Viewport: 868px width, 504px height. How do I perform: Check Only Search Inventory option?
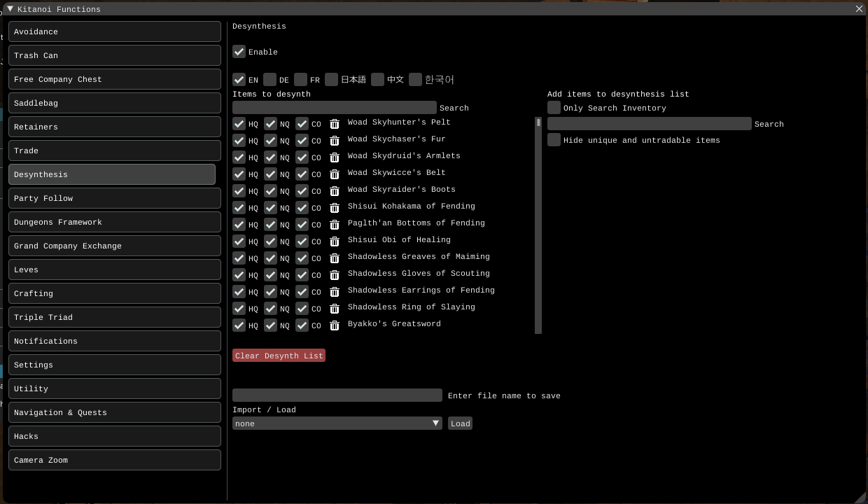tap(554, 108)
